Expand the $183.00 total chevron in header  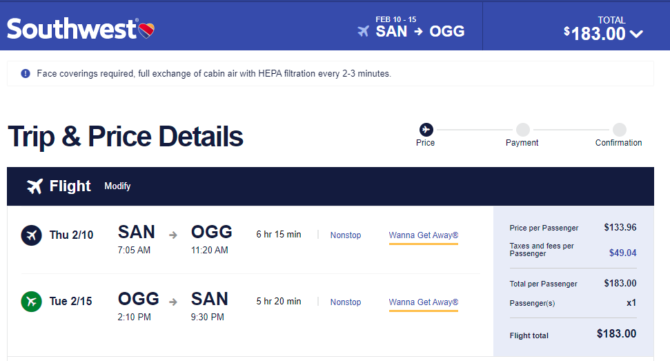point(636,34)
